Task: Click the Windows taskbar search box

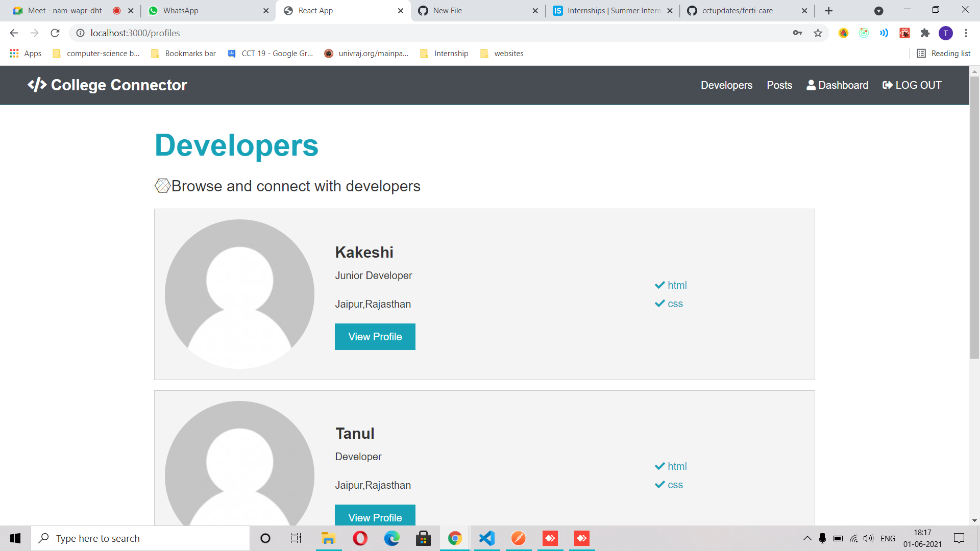Action: 140,538
